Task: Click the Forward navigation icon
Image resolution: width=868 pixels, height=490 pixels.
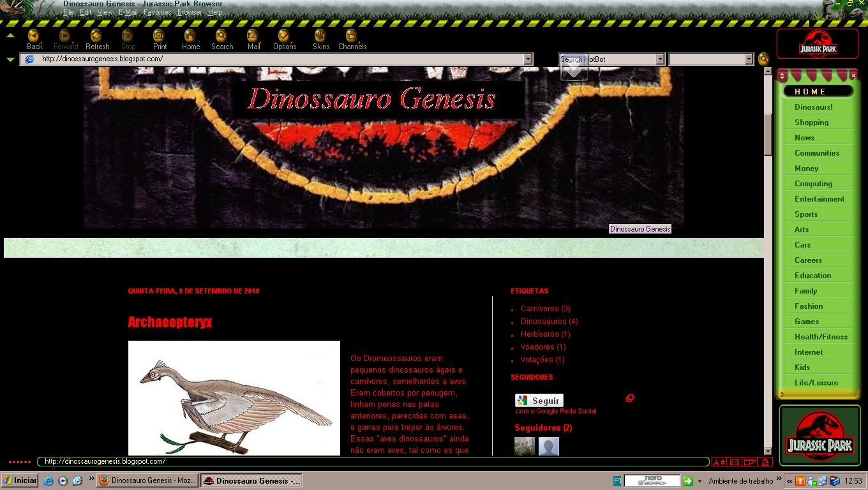Action: click(x=65, y=39)
